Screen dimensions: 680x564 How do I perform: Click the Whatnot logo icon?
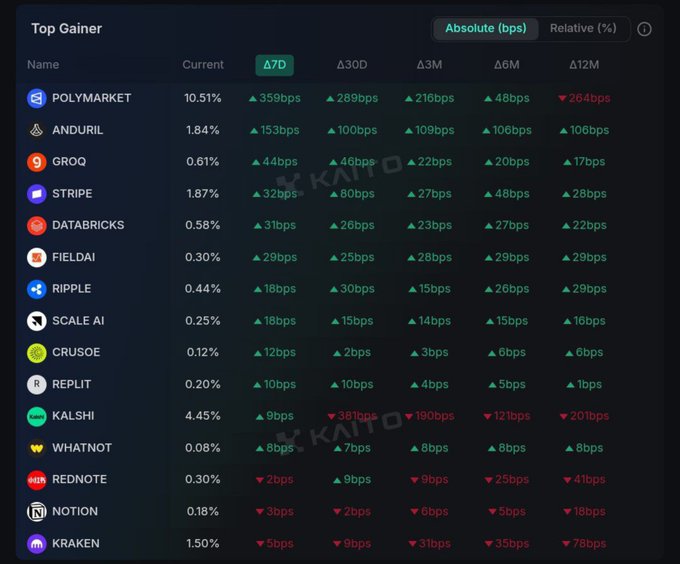point(37,448)
